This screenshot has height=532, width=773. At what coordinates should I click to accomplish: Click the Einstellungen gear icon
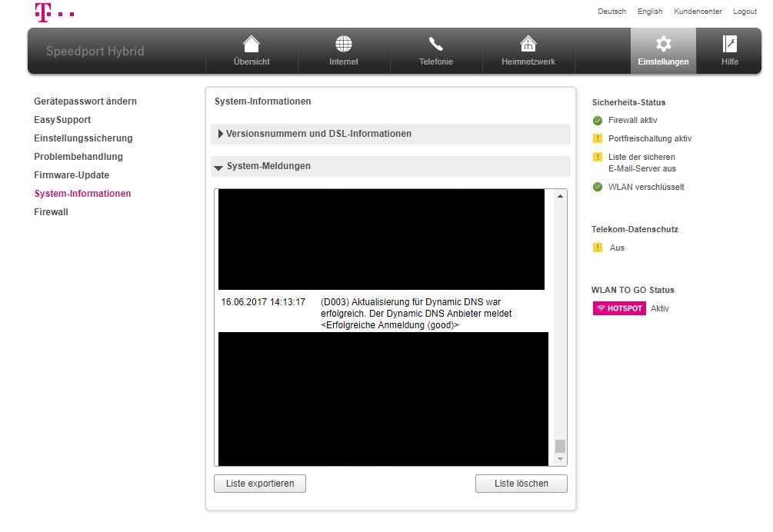[663, 44]
